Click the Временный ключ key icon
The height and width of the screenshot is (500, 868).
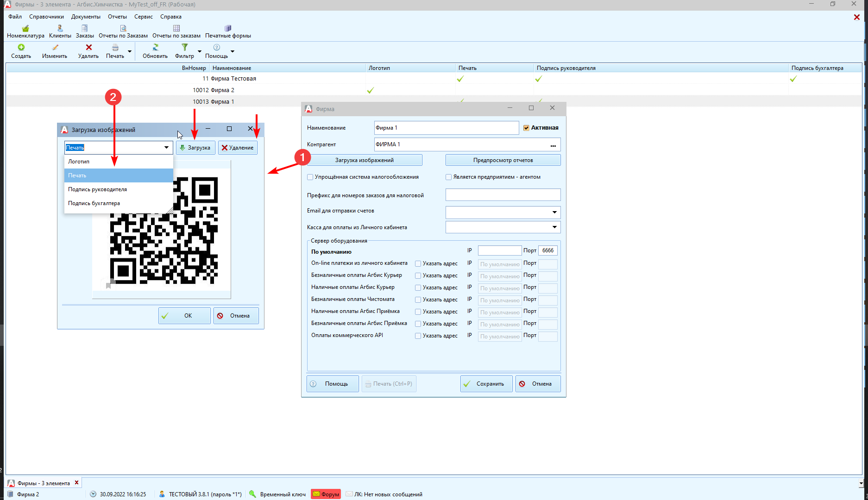tap(252, 494)
